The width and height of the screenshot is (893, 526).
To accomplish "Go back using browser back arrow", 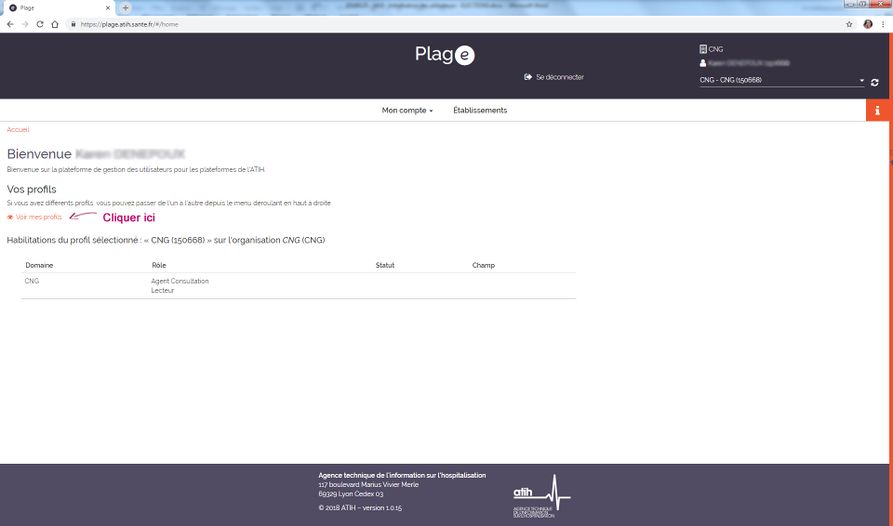I will (x=10, y=24).
